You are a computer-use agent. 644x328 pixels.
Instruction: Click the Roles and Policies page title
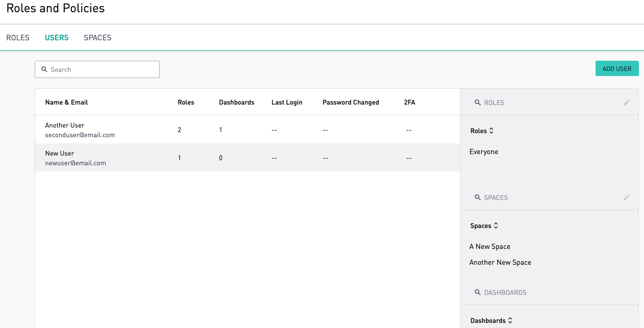coord(56,8)
